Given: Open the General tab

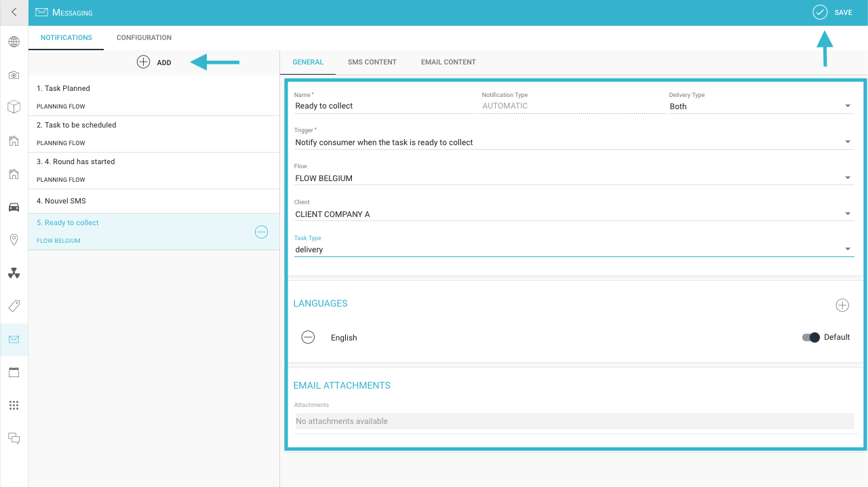Looking at the screenshot, I should (x=308, y=62).
